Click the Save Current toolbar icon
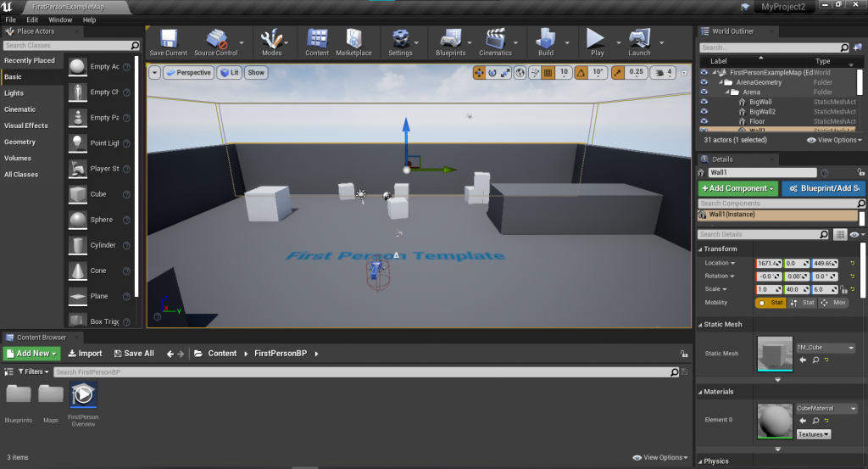 click(x=169, y=42)
